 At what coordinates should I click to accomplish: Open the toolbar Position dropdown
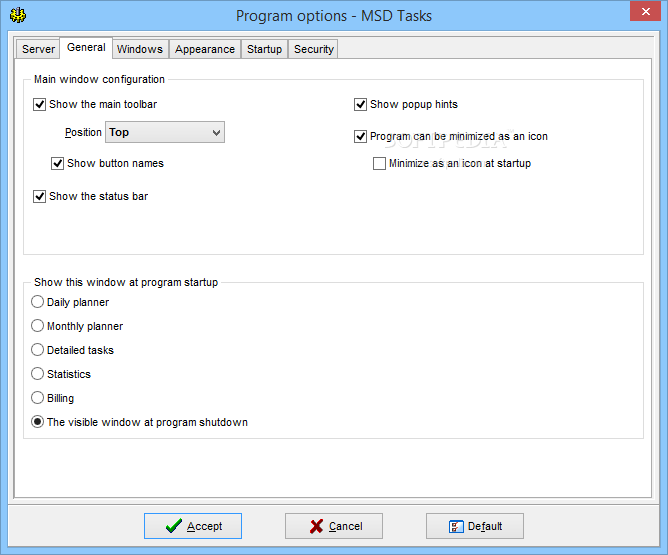(165, 132)
